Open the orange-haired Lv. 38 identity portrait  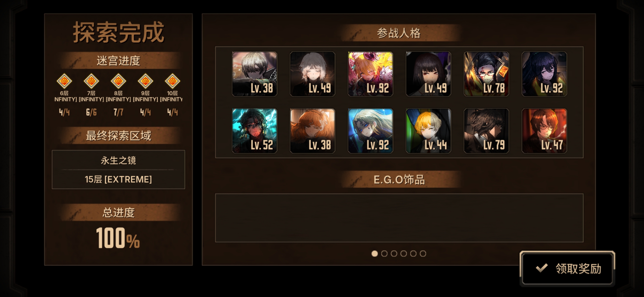312,131
